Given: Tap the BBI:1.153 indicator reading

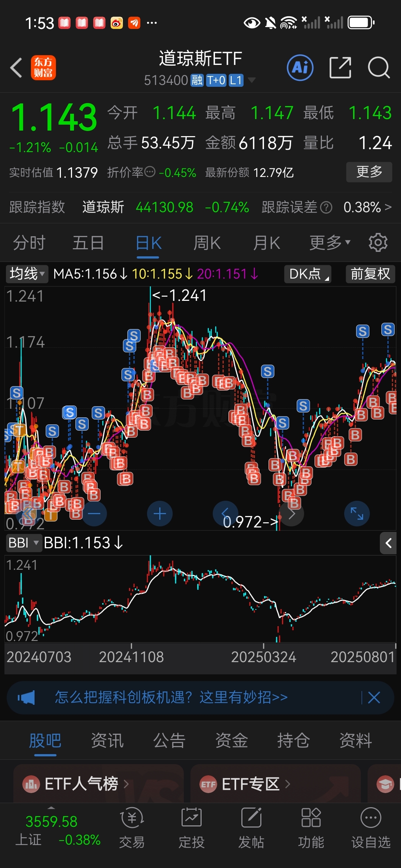Looking at the screenshot, I should pos(84,543).
